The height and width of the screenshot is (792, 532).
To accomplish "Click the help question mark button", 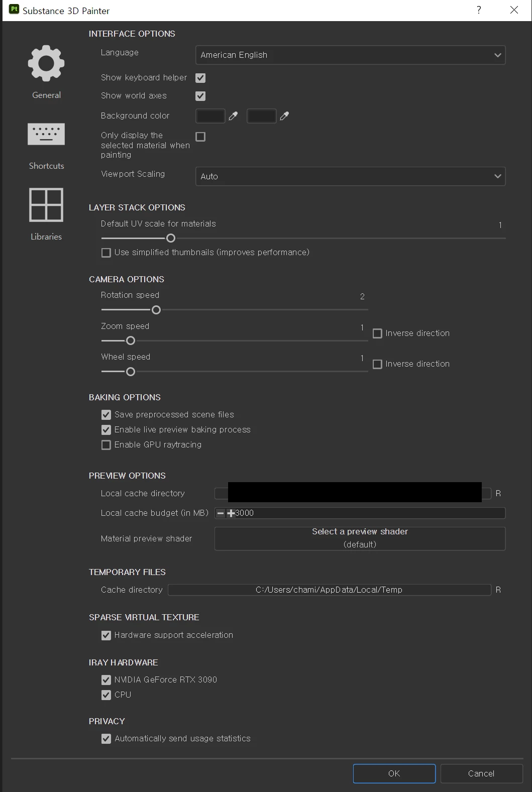I will pos(479,10).
